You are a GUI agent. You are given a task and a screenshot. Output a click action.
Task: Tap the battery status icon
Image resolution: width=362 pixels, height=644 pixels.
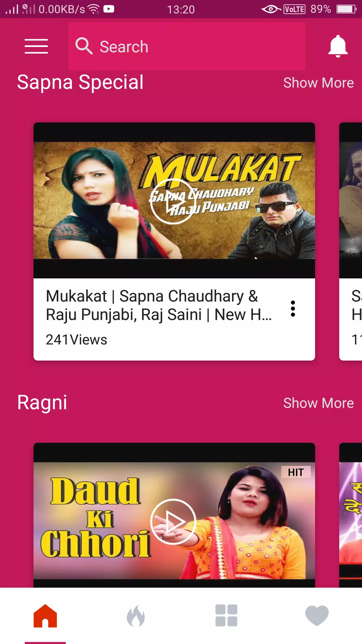[346, 9]
